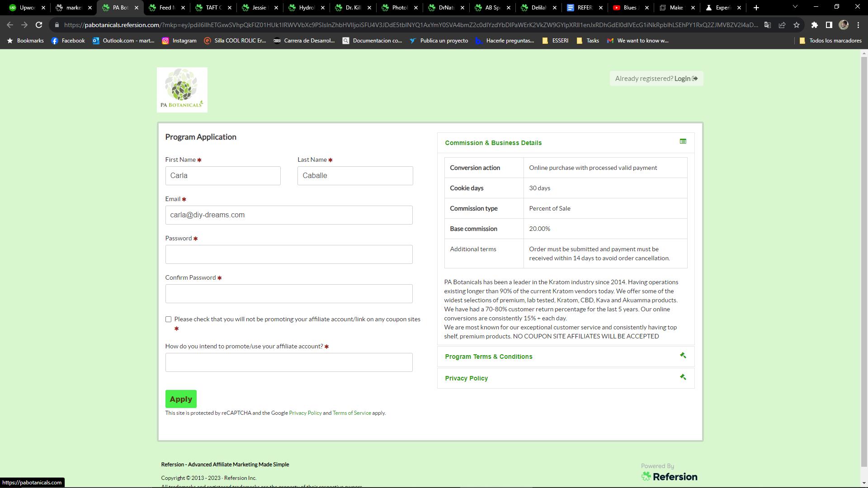Image resolution: width=868 pixels, height=488 pixels.
Task: Switch to the Hydro tab
Action: 306,8
